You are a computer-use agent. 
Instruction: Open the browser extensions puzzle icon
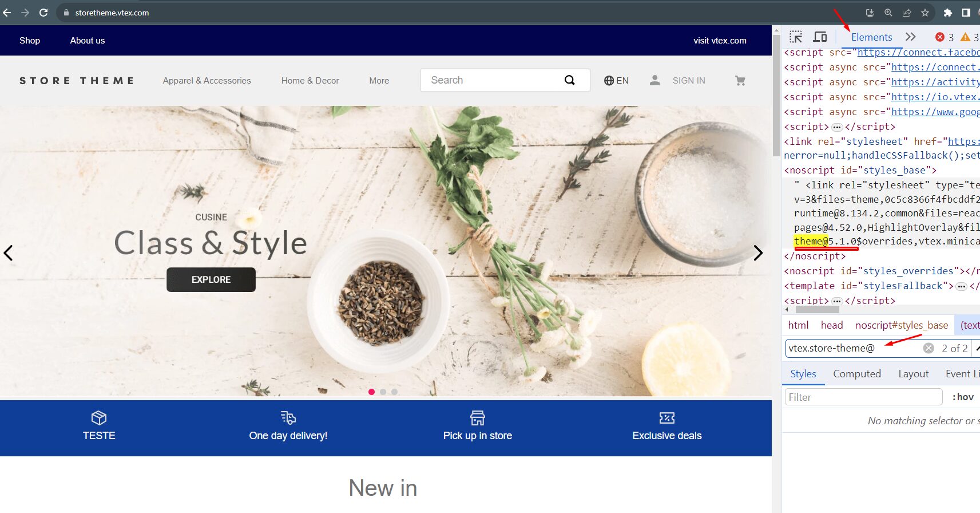pos(948,13)
